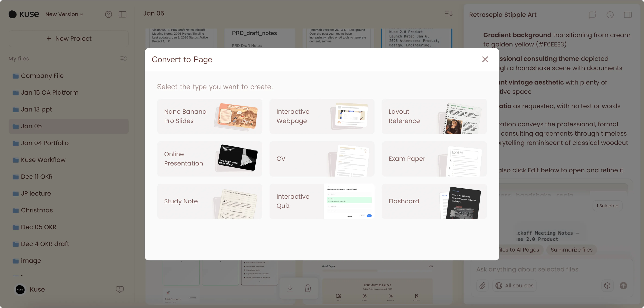
Task: Expand the New Version dropdown
Action: (x=64, y=14)
